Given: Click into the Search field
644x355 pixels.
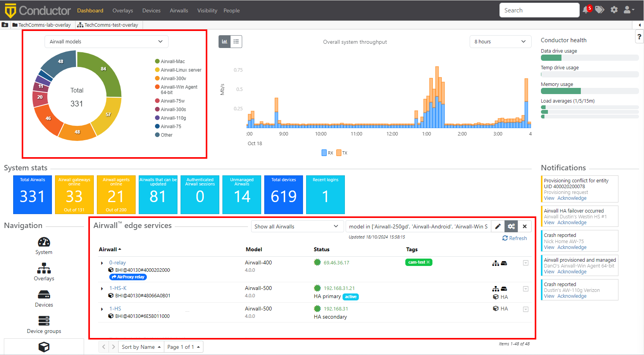Looking at the screenshot, I should coord(539,10).
